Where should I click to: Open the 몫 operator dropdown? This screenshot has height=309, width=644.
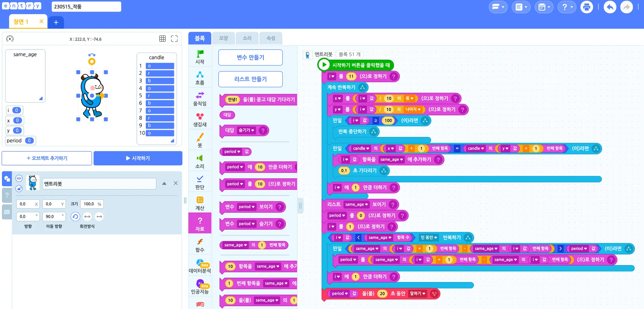409,98
